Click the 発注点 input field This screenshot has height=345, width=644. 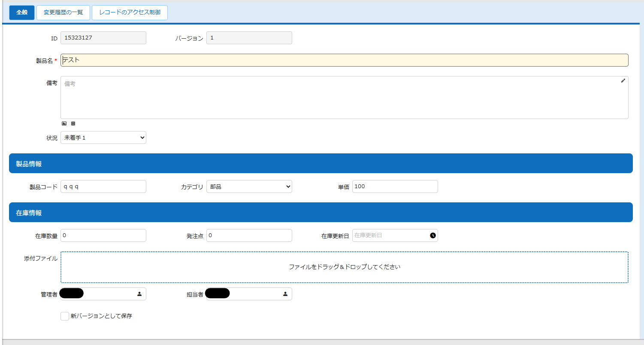tap(249, 235)
